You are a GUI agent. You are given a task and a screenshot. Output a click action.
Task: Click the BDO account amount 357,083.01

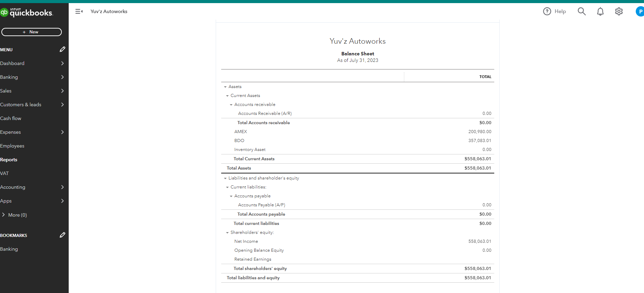tap(480, 141)
